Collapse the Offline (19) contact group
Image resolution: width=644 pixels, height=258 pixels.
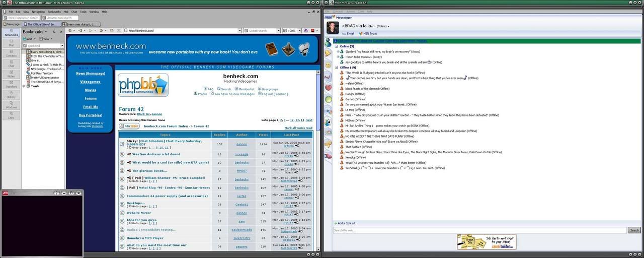337,68
